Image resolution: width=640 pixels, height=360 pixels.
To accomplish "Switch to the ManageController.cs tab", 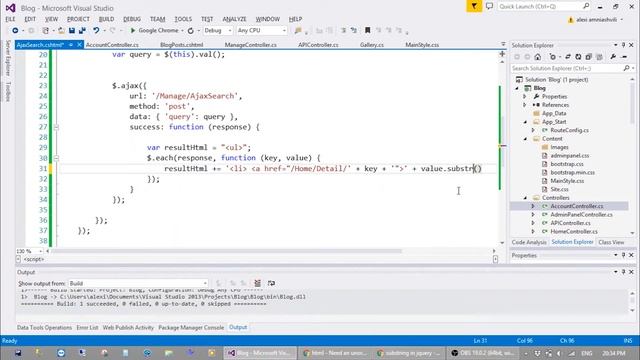I will pos(251,45).
